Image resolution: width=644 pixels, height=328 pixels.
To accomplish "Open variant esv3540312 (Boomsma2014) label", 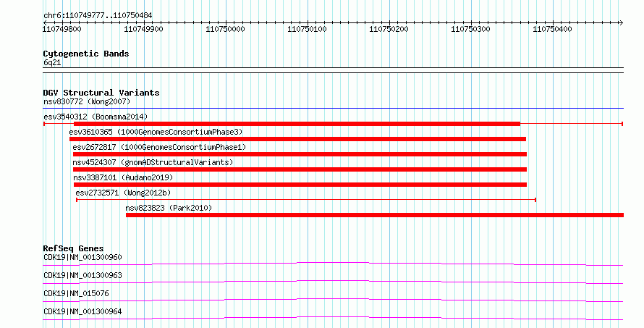I will (x=96, y=117).
